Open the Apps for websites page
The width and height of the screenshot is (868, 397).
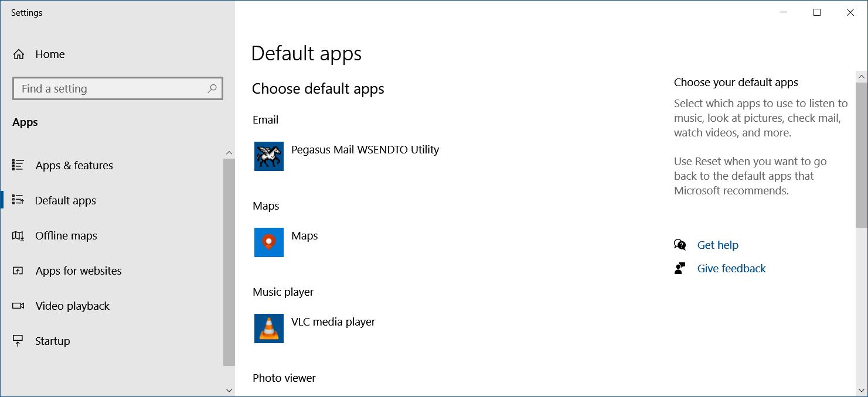click(x=79, y=271)
